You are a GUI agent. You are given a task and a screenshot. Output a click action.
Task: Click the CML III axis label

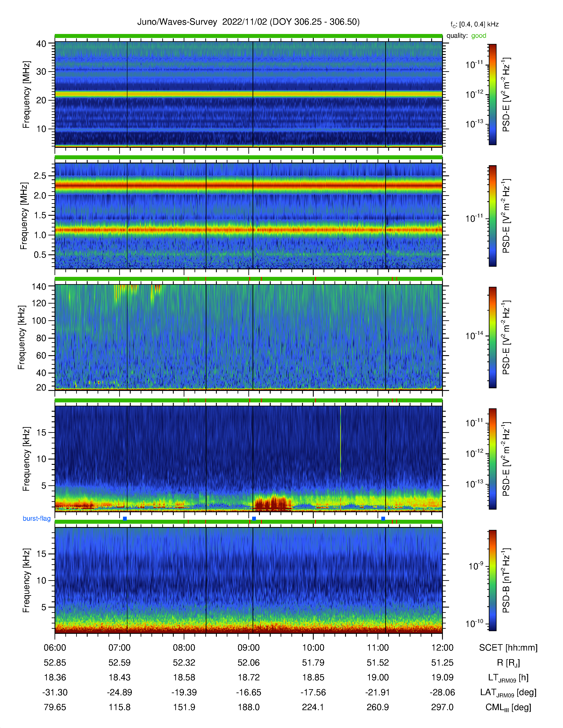click(x=508, y=707)
